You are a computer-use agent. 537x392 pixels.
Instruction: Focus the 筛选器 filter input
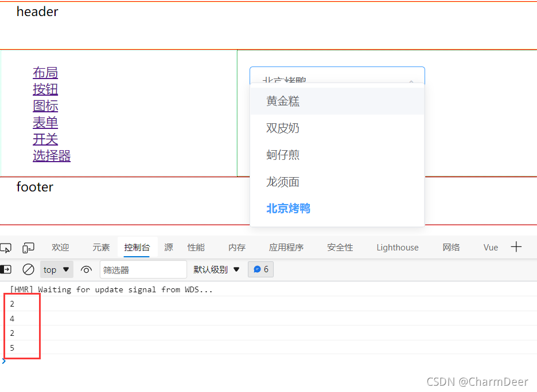click(143, 269)
